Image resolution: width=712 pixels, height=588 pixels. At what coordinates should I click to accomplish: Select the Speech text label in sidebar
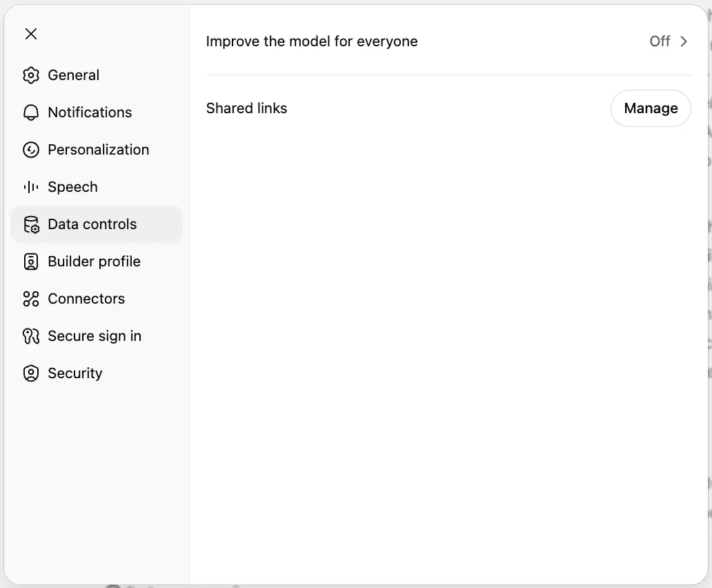pyautogui.click(x=72, y=187)
